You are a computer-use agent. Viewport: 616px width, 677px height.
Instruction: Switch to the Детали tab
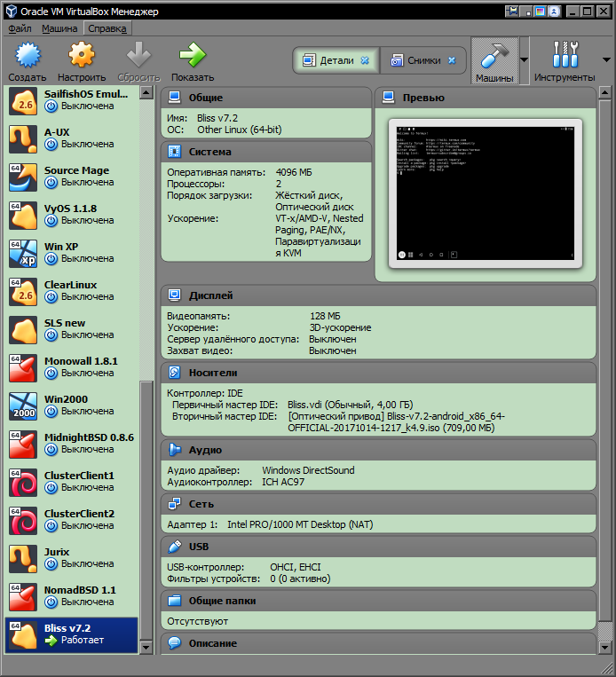[x=336, y=60]
